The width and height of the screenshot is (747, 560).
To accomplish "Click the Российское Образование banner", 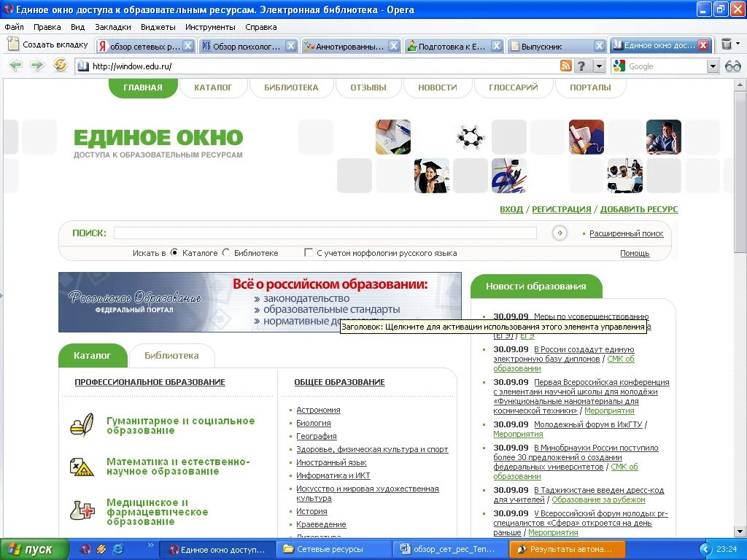I will click(260, 302).
